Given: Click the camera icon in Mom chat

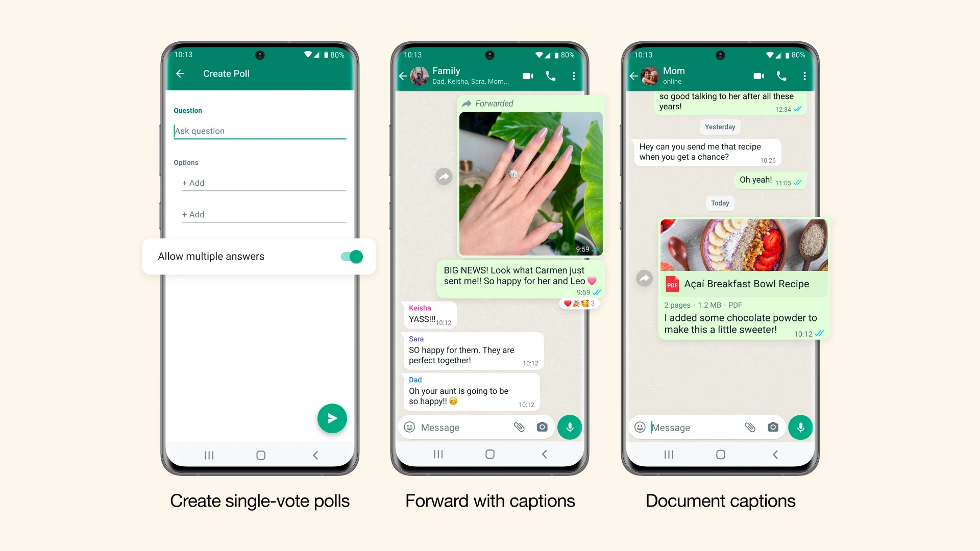Looking at the screenshot, I should [773, 427].
